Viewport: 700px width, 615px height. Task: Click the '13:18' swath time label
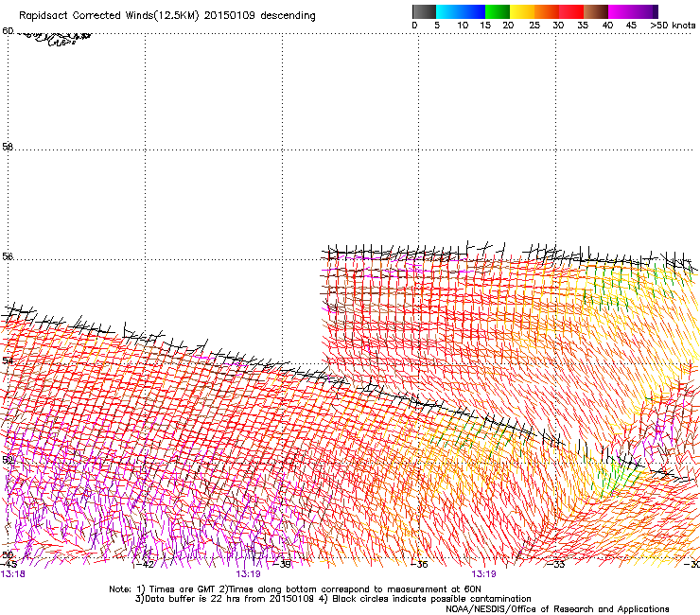point(13,574)
